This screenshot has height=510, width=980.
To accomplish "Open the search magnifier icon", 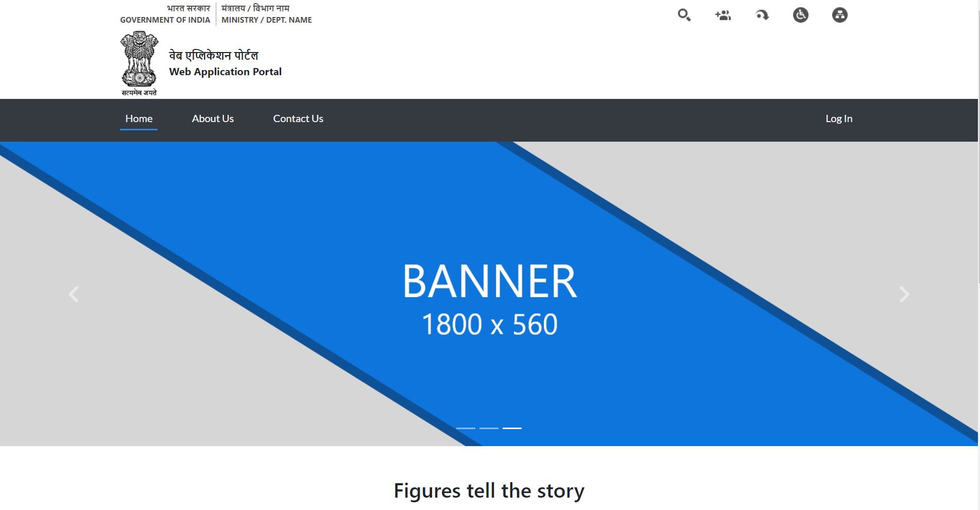I will coord(684,15).
